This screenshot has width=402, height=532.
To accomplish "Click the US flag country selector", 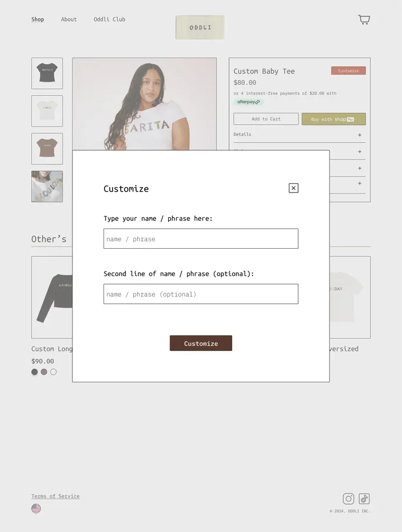I will tap(36, 508).
